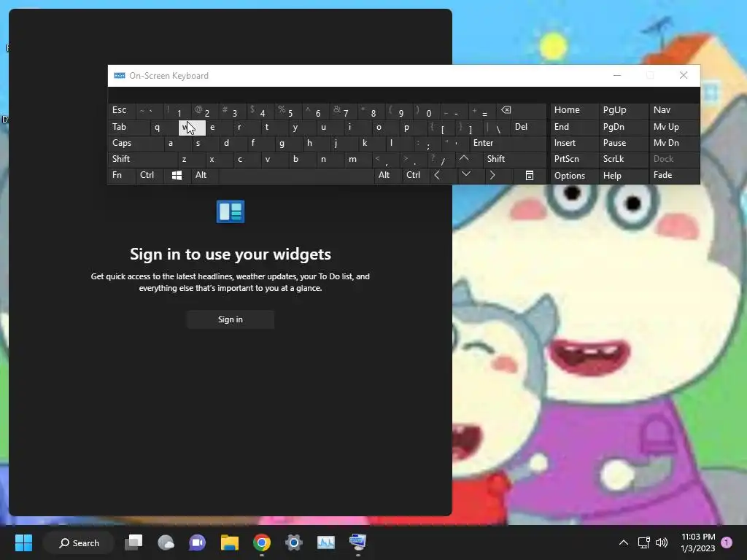Click the Help key on keyboard

624,175
